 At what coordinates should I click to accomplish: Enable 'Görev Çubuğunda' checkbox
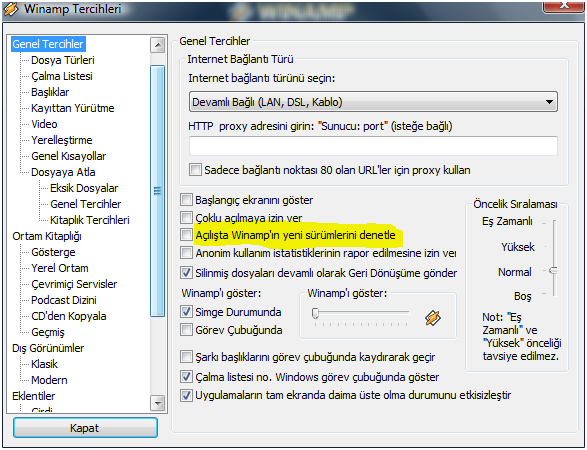(x=186, y=330)
